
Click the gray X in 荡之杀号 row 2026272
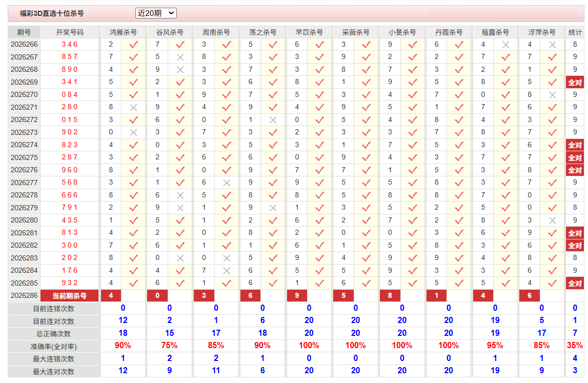coord(273,120)
